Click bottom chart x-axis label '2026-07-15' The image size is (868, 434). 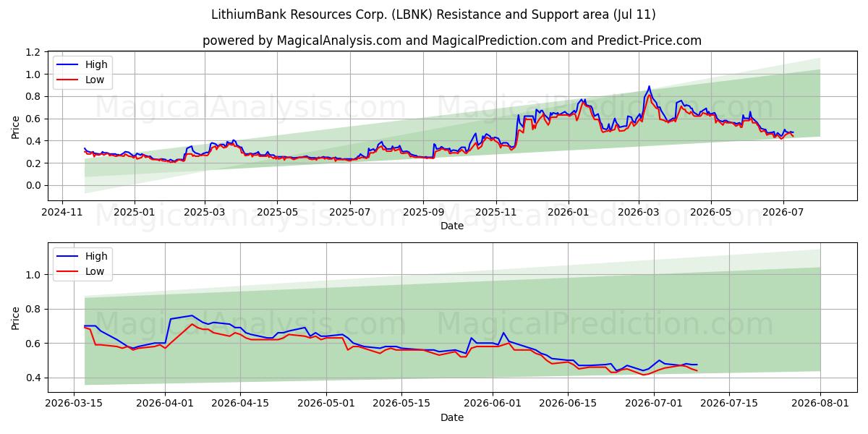[x=728, y=404]
